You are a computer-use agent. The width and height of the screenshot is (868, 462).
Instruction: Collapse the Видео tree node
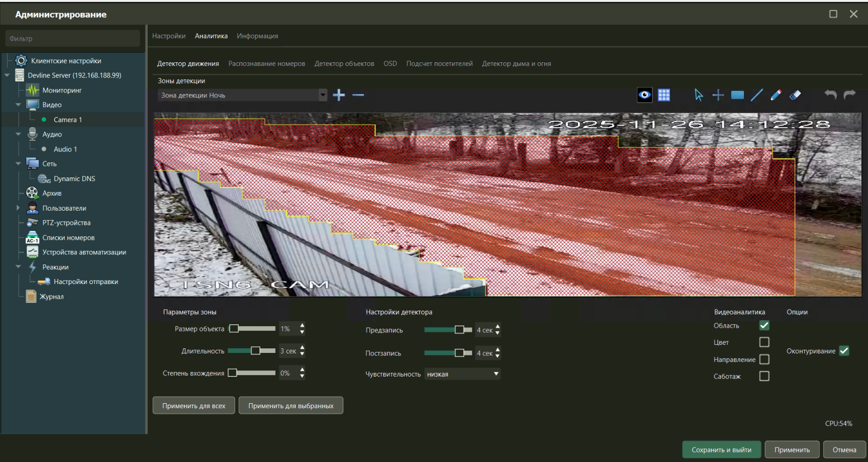[19, 105]
